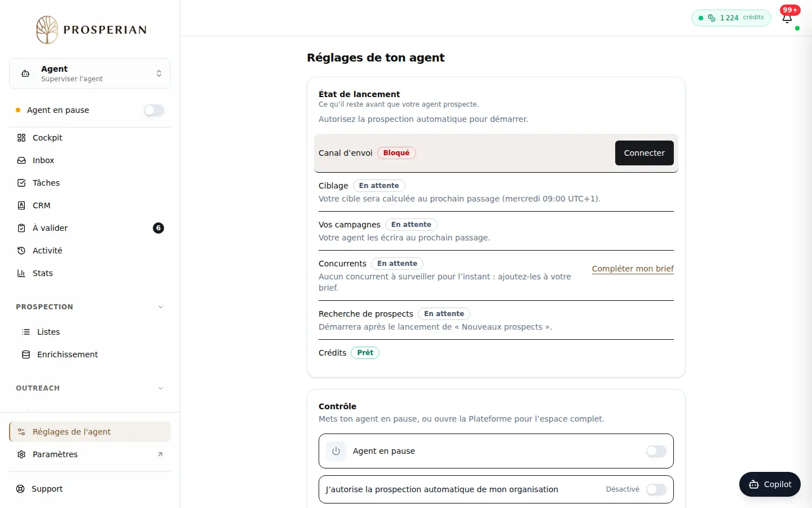Click the Paramètres gear icon
Viewport: 812px width, 508px height.
(x=21, y=454)
